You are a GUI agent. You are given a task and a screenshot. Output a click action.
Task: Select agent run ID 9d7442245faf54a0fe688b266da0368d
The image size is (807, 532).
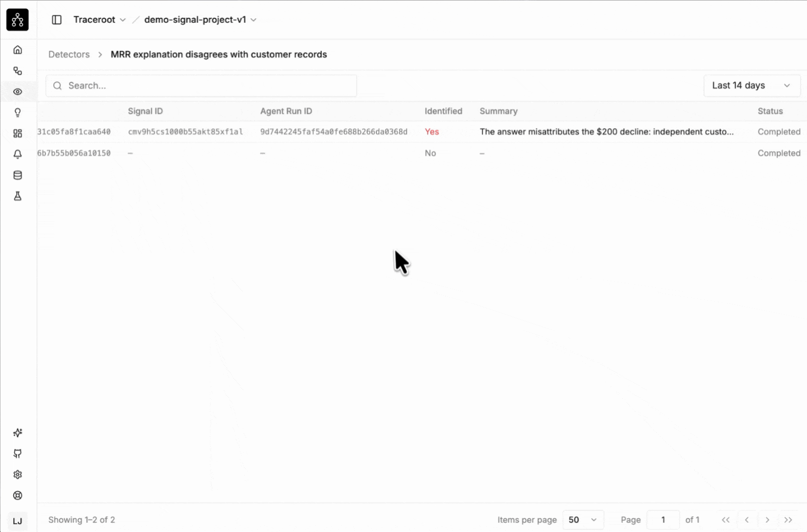[334, 132]
